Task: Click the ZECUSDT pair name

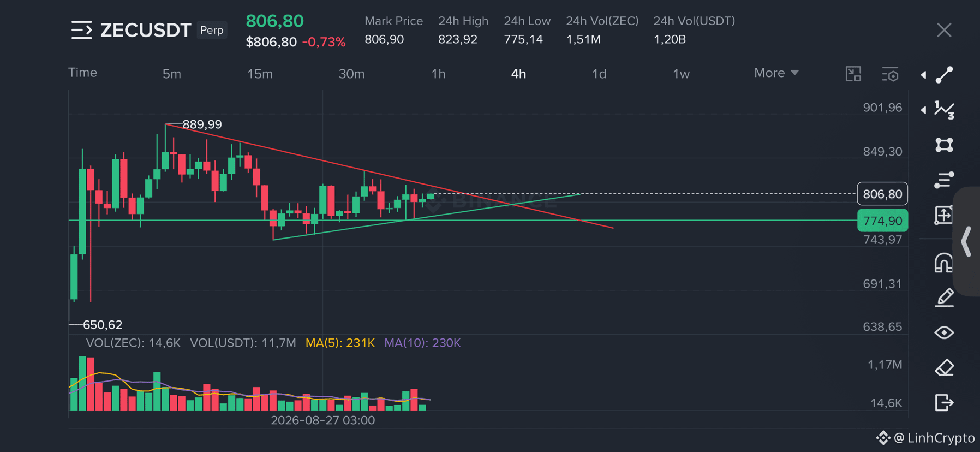Action: [146, 30]
